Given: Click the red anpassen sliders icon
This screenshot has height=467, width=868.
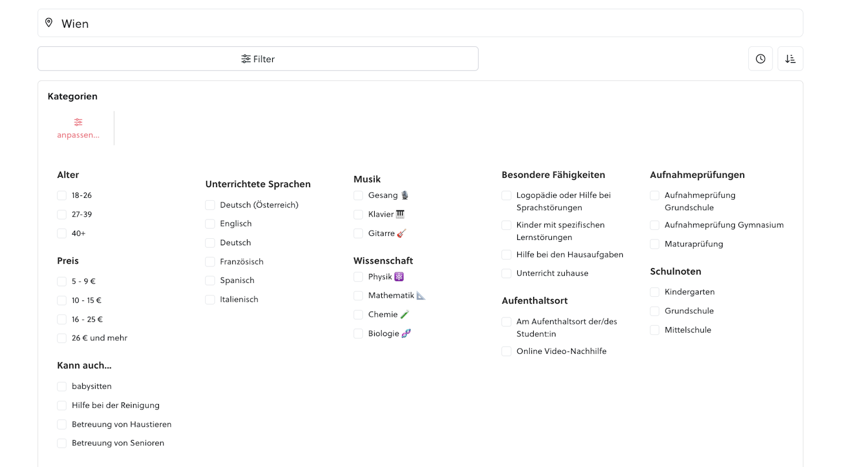Looking at the screenshot, I should [x=78, y=122].
